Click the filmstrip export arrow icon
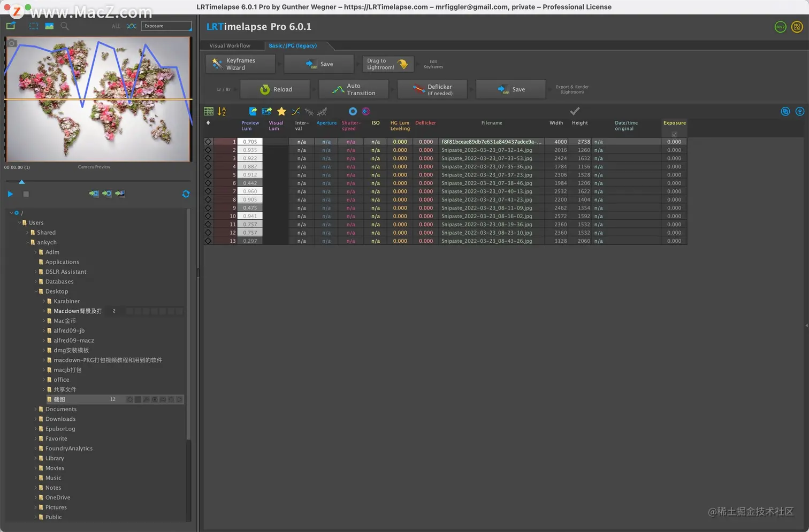The width and height of the screenshot is (809, 532). pyautogui.click(x=266, y=111)
